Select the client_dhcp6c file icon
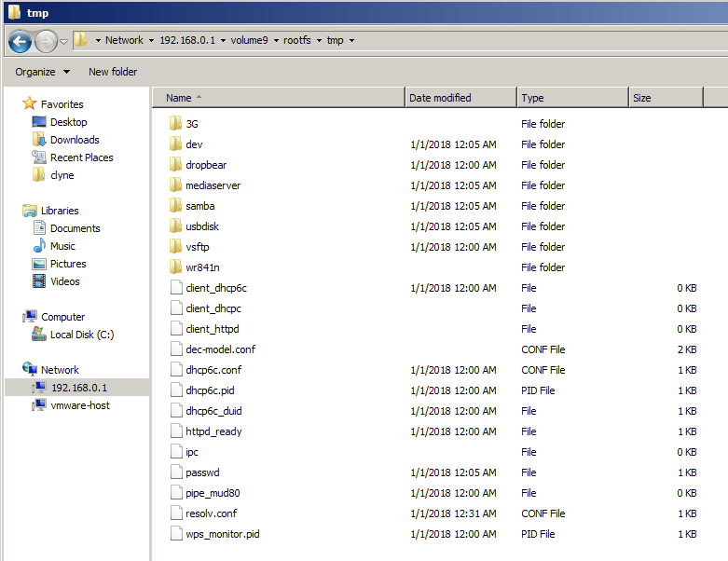This screenshot has height=561, width=728. click(176, 288)
